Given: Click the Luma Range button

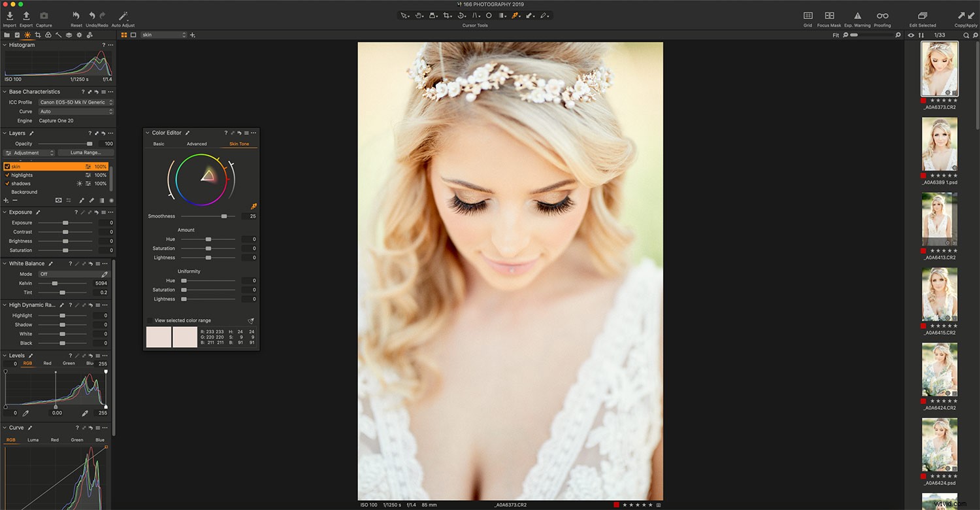Looking at the screenshot, I should tap(86, 152).
